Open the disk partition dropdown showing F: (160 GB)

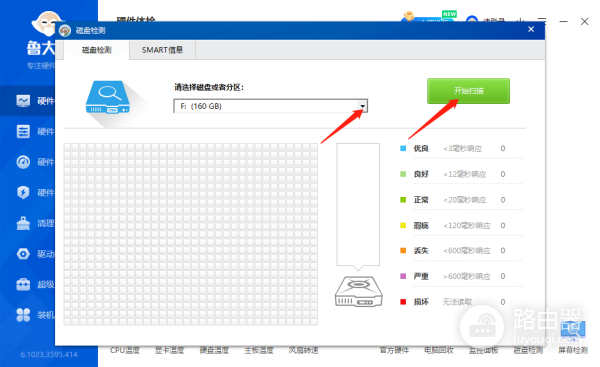point(271,106)
